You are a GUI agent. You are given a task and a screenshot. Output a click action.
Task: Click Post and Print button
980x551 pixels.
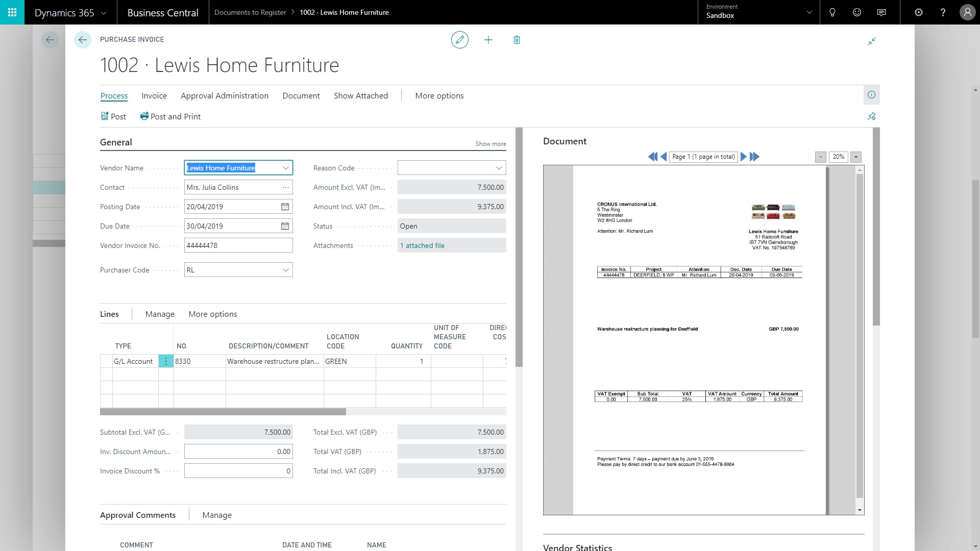click(x=170, y=117)
